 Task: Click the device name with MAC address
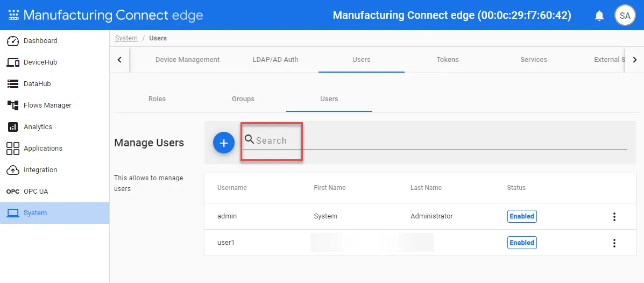click(x=452, y=16)
